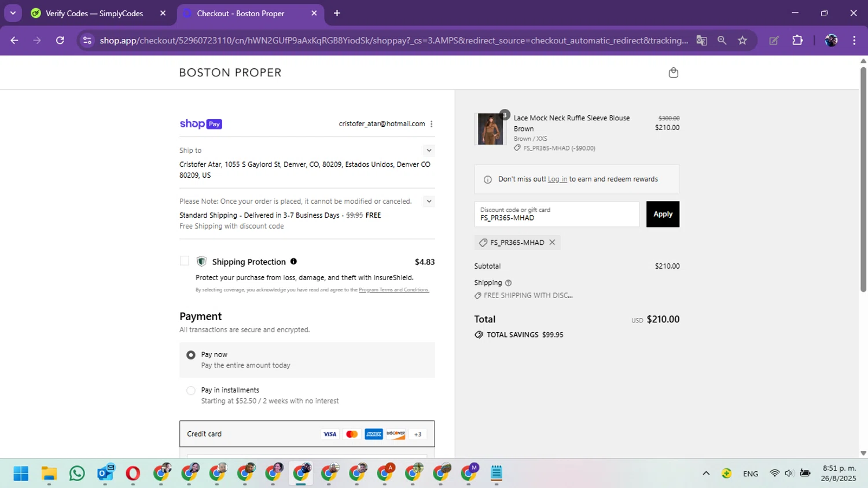This screenshot has width=868, height=488.
Task: Click the Visa card icon
Action: pos(330,434)
